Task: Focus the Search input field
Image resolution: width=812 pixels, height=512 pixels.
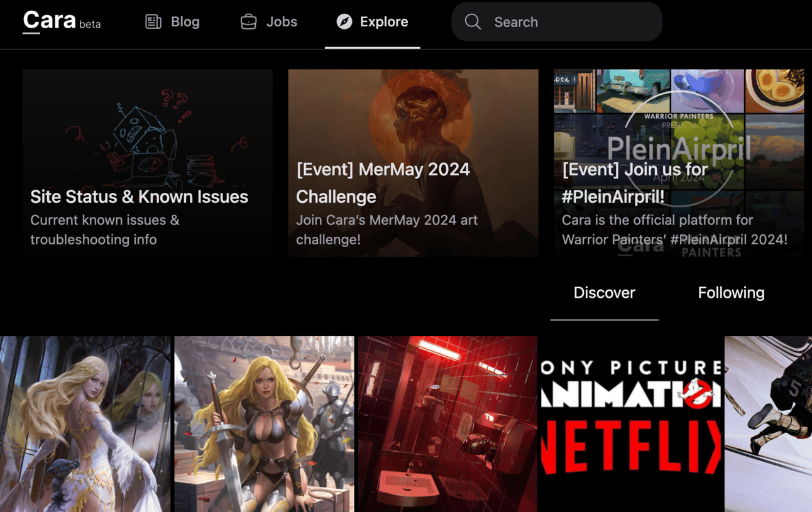Action: 557,22
